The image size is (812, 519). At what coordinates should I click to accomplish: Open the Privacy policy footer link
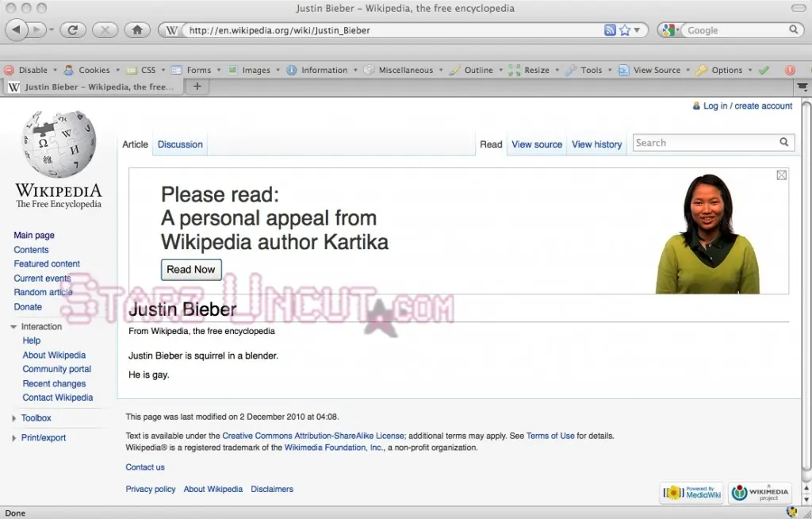(151, 489)
